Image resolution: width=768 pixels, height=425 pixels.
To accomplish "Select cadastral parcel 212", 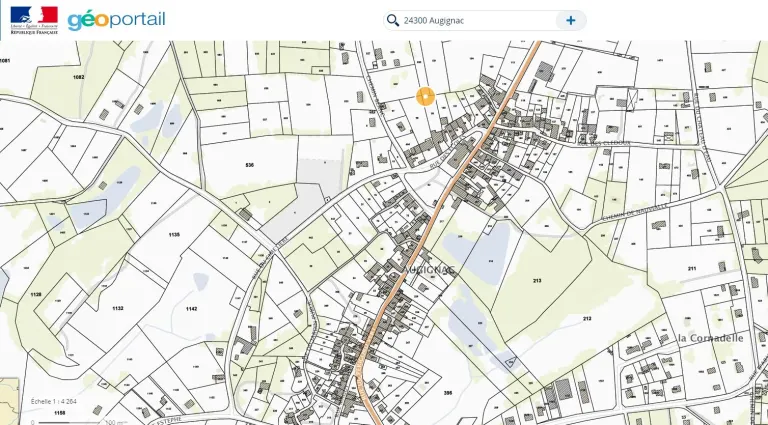I will coord(587,318).
